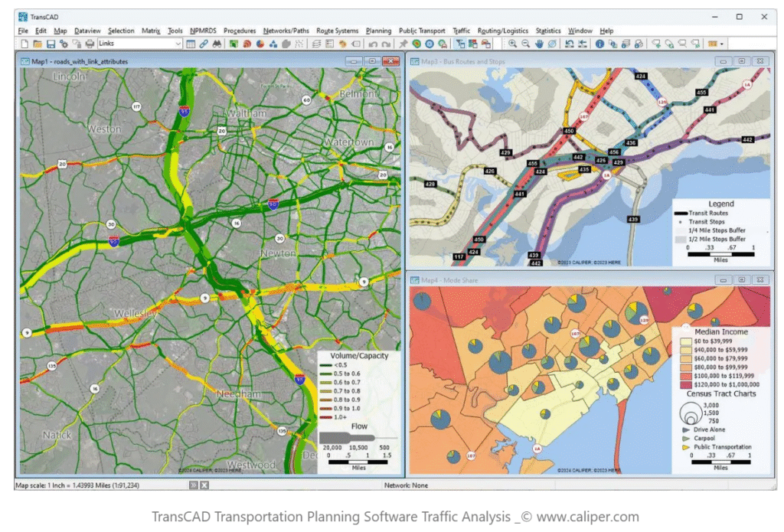Click the green color theme map icon

click(x=234, y=44)
